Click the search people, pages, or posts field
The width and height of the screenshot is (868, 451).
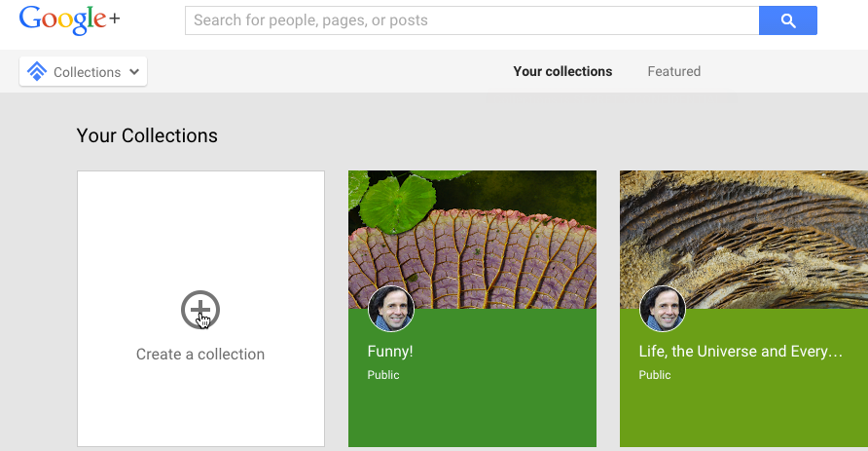(x=472, y=20)
